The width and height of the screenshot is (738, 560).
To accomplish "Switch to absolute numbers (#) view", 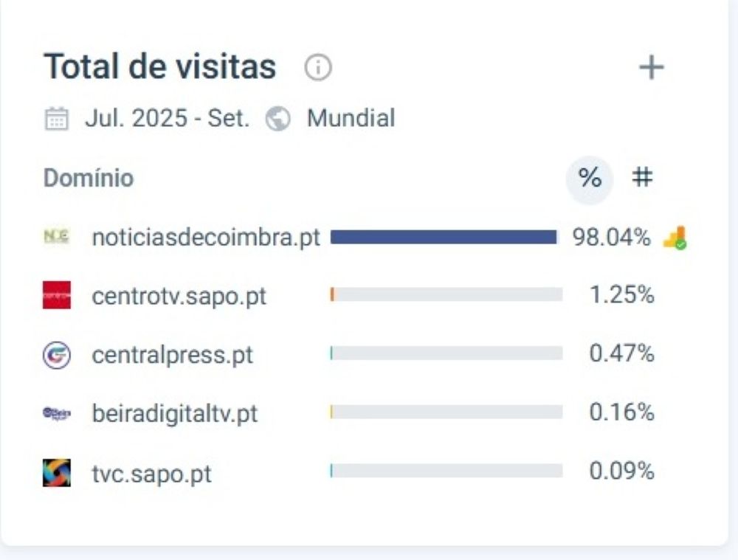I will pyautogui.click(x=643, y=178).
